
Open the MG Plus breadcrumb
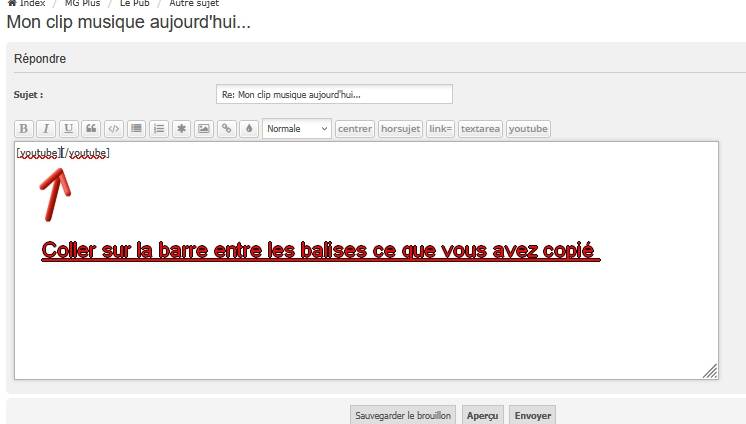[x=82, y=3]
